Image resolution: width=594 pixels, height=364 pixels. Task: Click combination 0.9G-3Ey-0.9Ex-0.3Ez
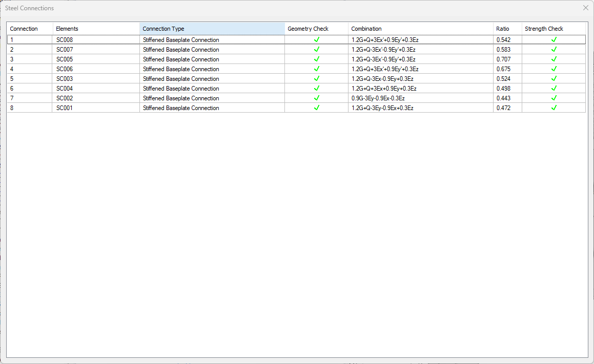[x=420, y=98]
